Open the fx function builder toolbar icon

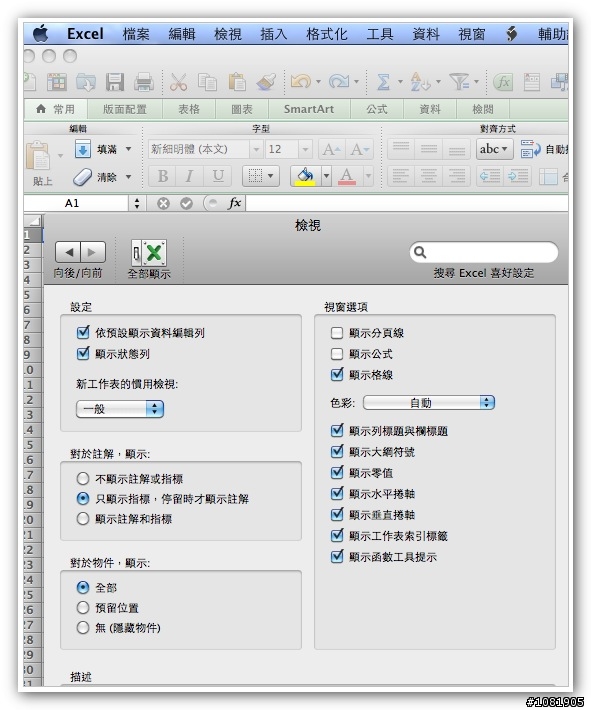[503, 82]
